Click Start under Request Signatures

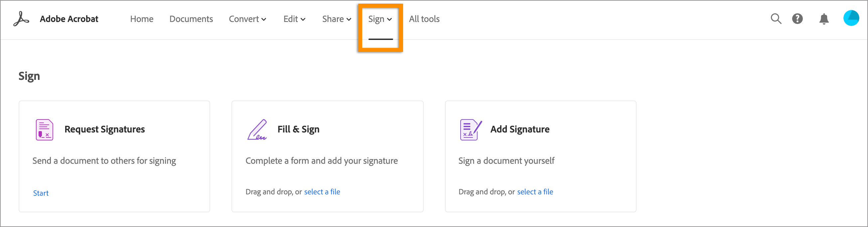(41, 193)
